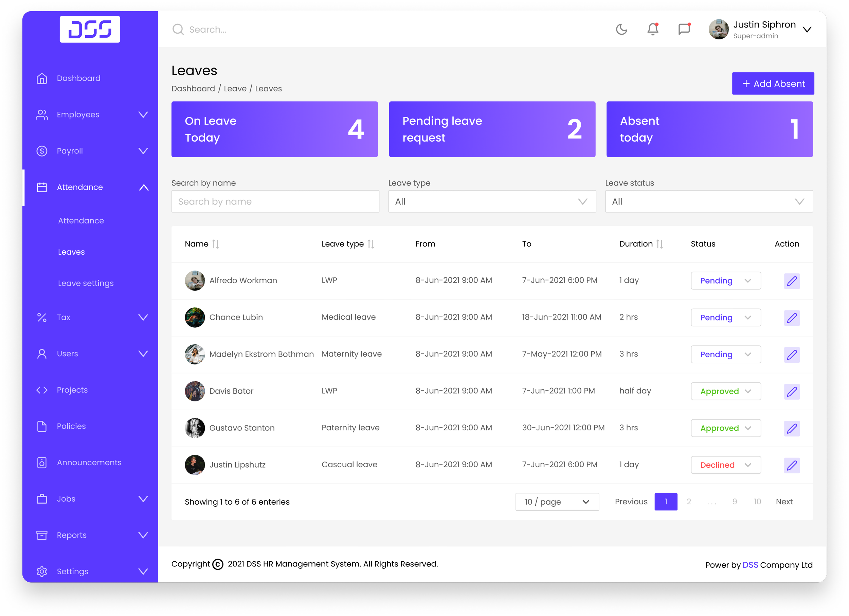The width and height of the screenshot is (849, 616).
Task: Open messages chat bubble icon
Action: (684, 29)
